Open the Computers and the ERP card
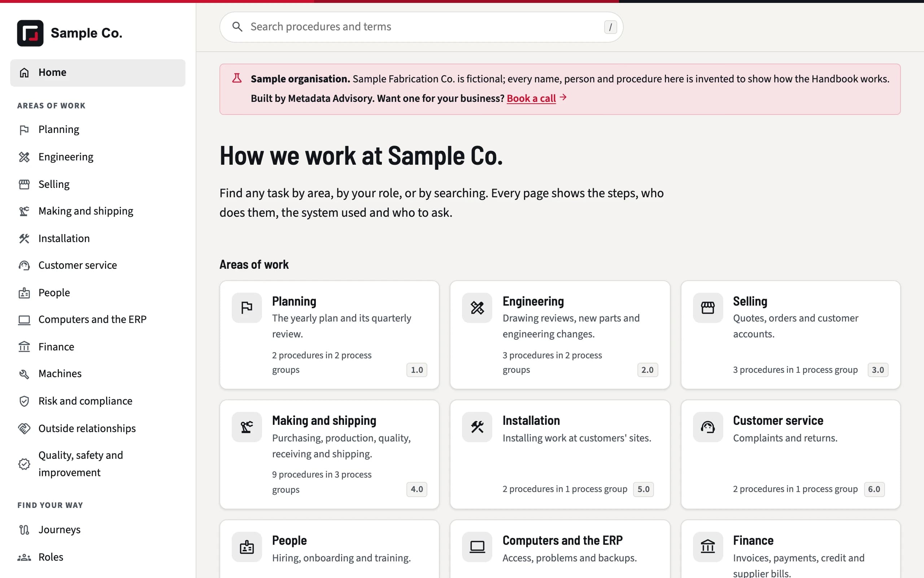Viewport: 924px width, 578px height. [560, 549]
